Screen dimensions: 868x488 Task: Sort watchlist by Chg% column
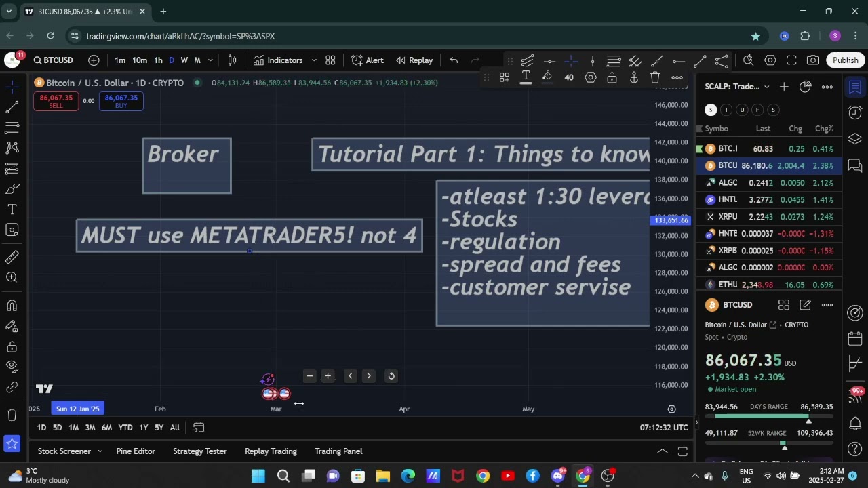(824, 129)
